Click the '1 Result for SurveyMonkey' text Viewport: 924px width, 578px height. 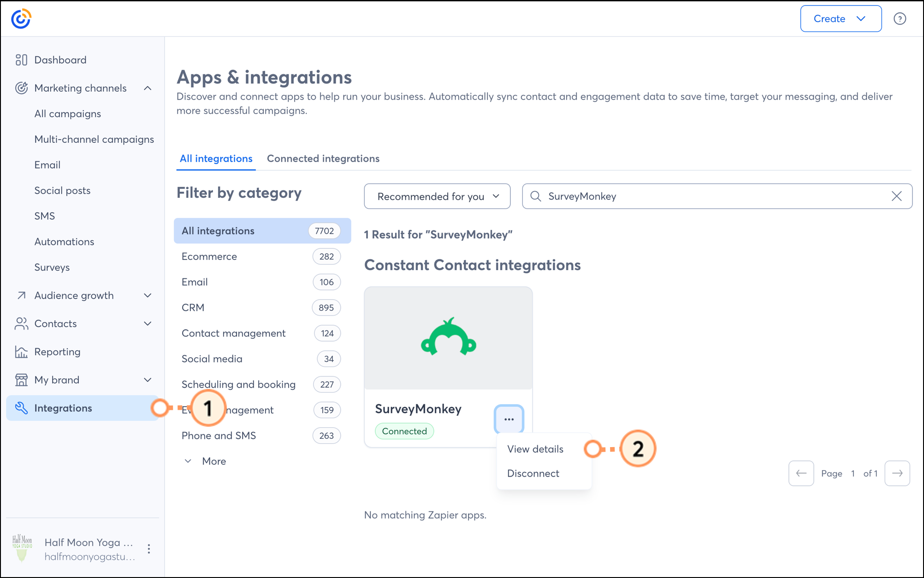[438, 235]
